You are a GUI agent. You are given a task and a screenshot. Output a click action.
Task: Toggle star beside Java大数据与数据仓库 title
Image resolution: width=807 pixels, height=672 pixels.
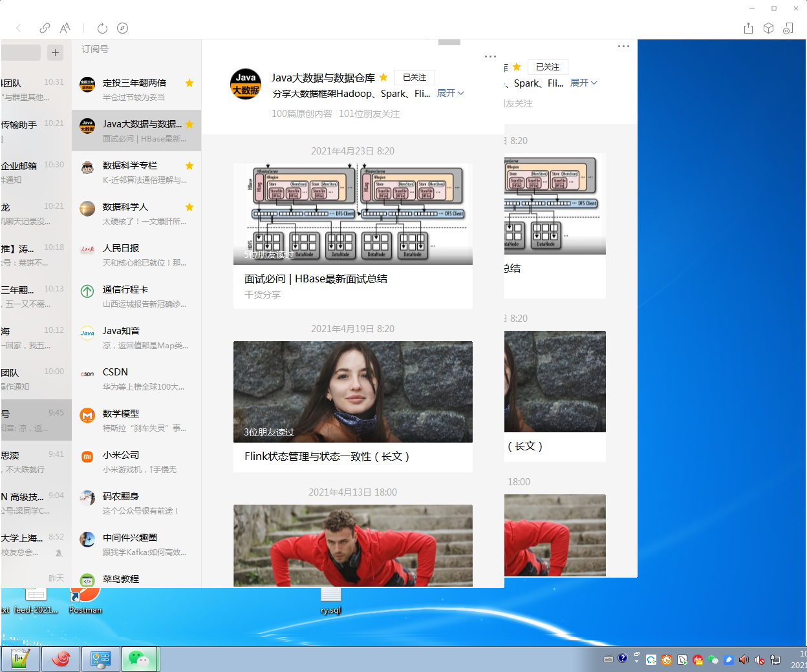click(x=383, y=77)
